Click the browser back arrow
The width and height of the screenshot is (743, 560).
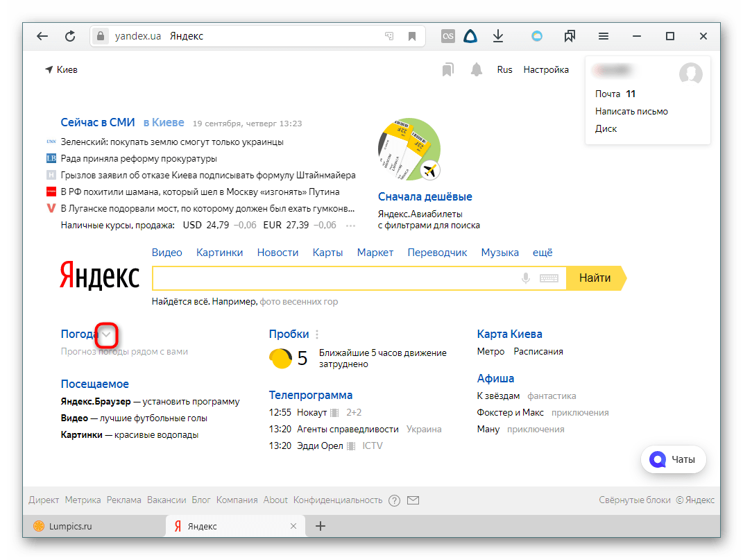point(42,37)
